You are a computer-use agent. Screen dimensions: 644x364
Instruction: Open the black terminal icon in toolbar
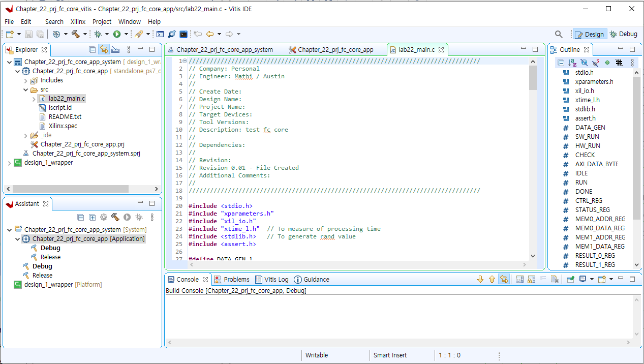183,34
